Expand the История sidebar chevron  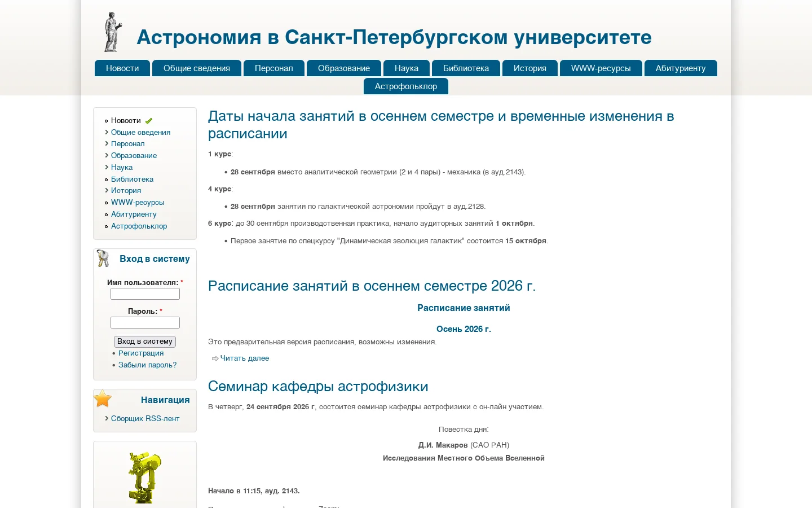[107, 190]
